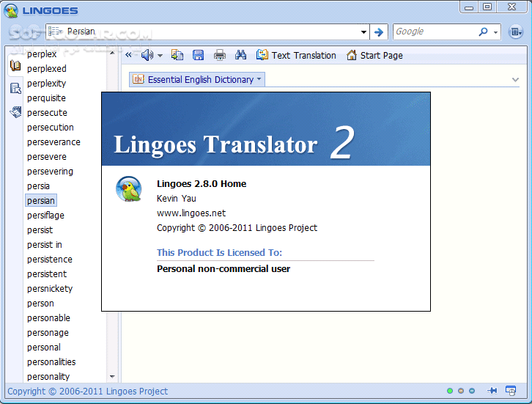
Task: Click the blue status dot
Action: 472,391
